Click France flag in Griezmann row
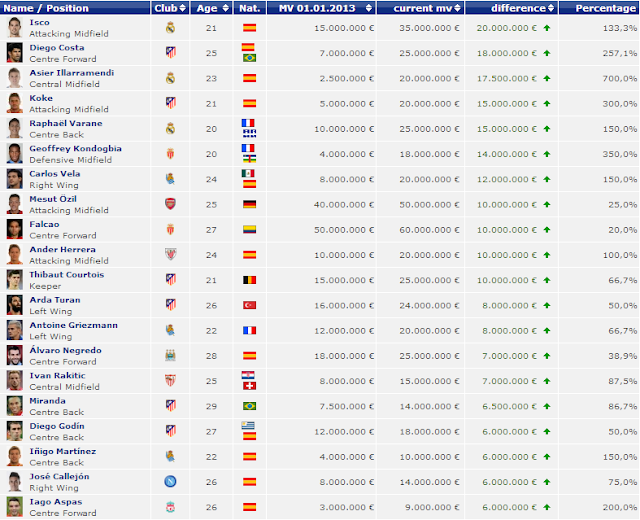The width and height of the screenshot is (640, 520). pyautogui.click(x=249, y=331)
